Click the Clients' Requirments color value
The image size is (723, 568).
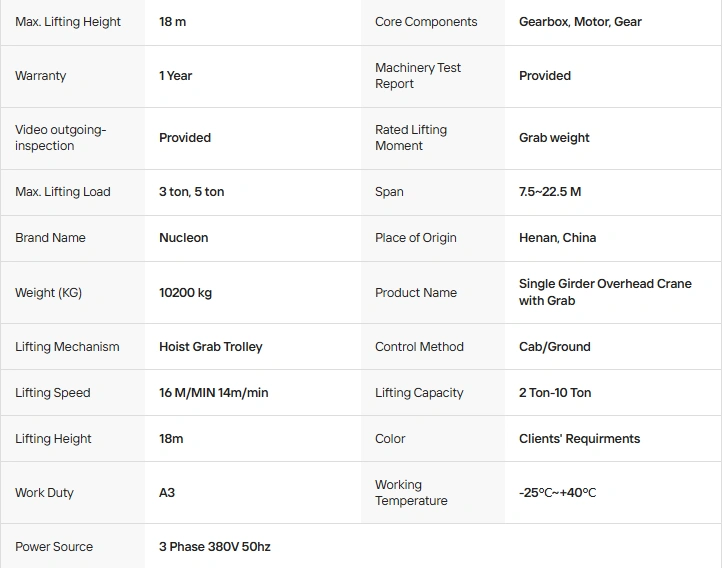[579, 438]
